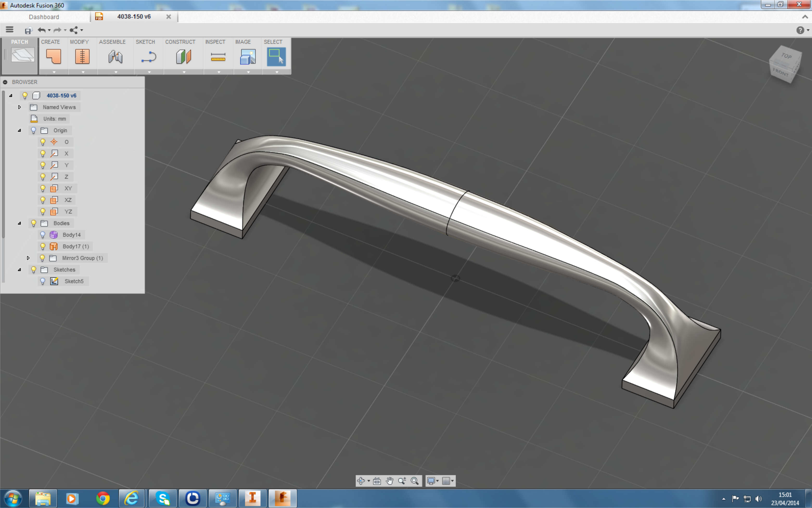This screenshot has width=812, height=508.
Task: Open the INSPECT menu label
Action: [215, 42]
